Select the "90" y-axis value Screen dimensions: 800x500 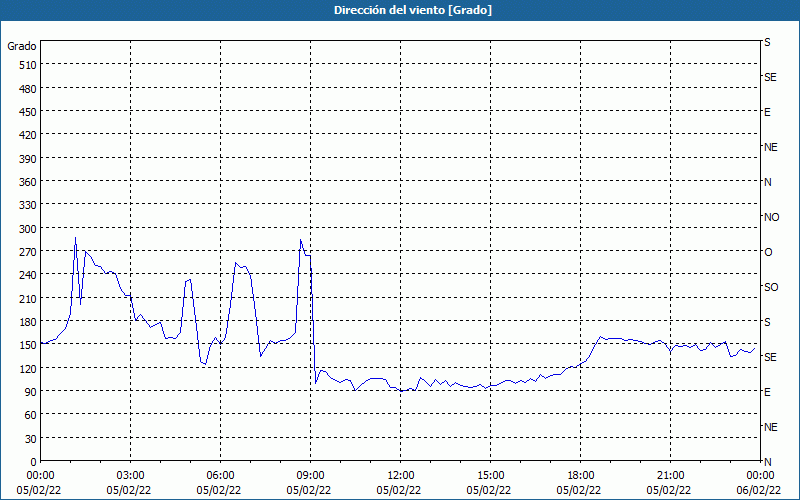[31, 392]
